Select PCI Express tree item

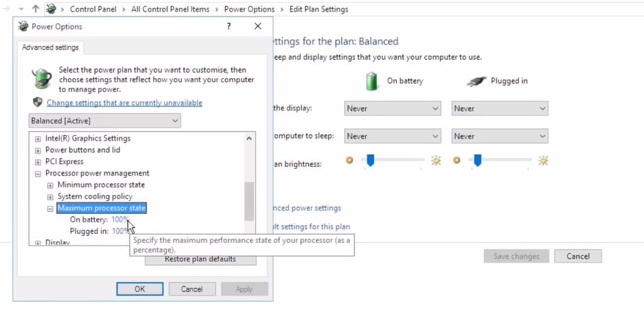point(64,162)
